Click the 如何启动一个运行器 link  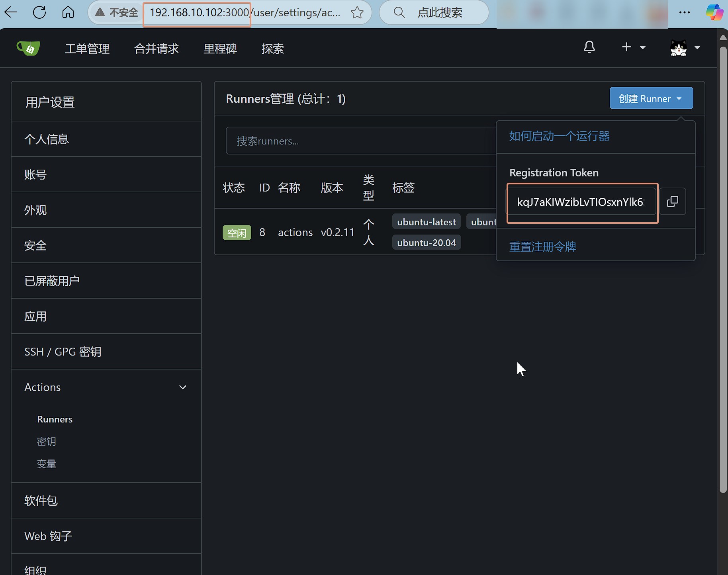[x=559, y=136]
